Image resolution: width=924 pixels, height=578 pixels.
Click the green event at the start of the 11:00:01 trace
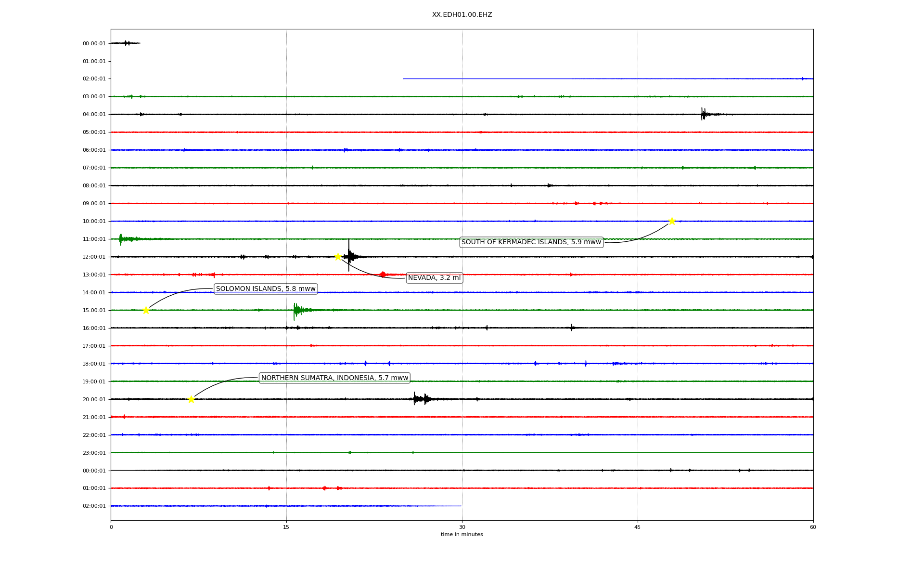click(x=121, y=239)
